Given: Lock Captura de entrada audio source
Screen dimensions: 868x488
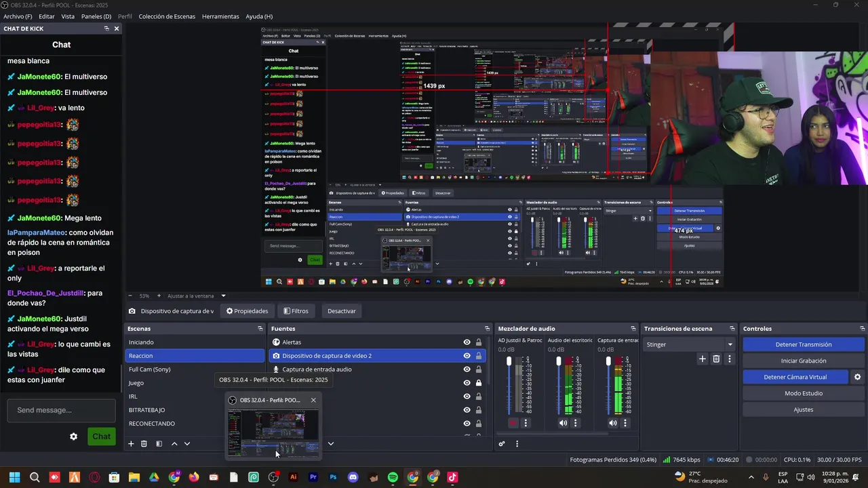Looking at the screenshot, I should point(479,369).
